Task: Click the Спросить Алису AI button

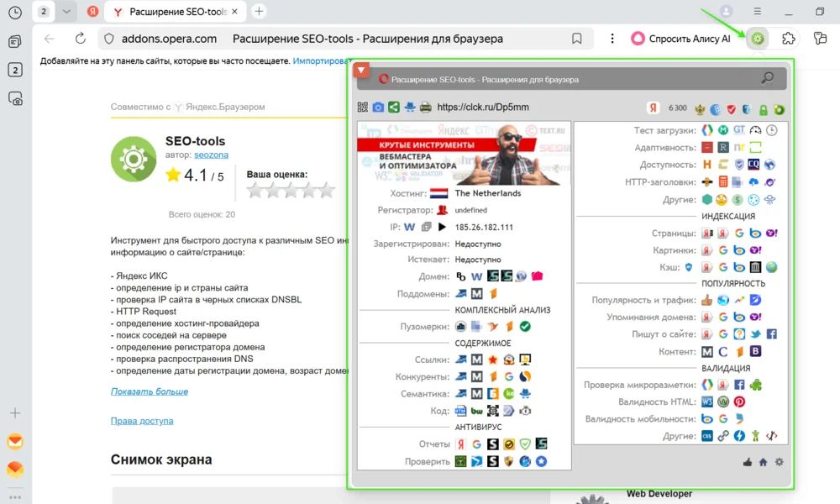Action: 680,39
